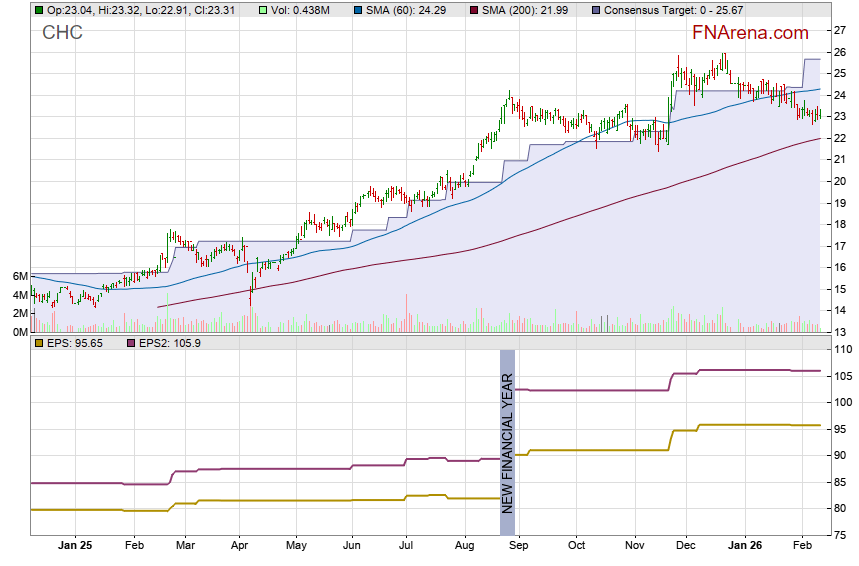Click the gold EPS legend swatch

point(39,343)
